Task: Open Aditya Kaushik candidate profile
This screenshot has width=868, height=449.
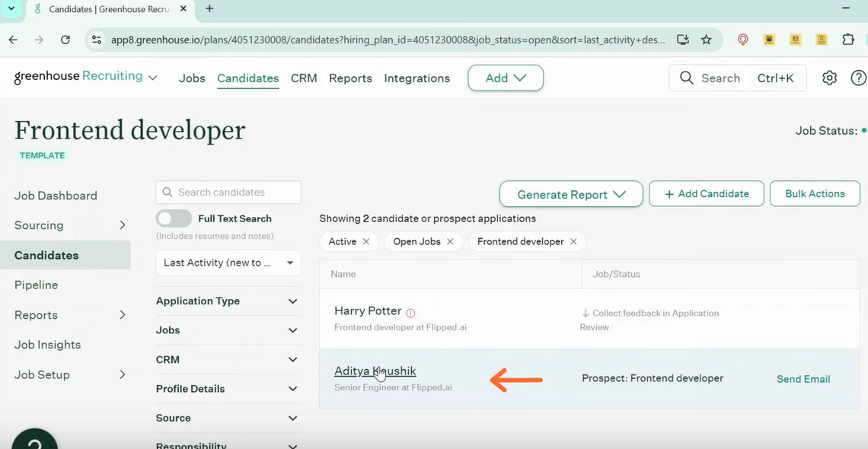Action: click(x=375, y=371)
